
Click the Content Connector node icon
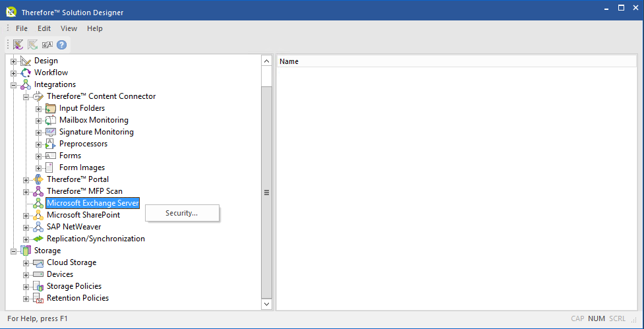pos(38,96)
